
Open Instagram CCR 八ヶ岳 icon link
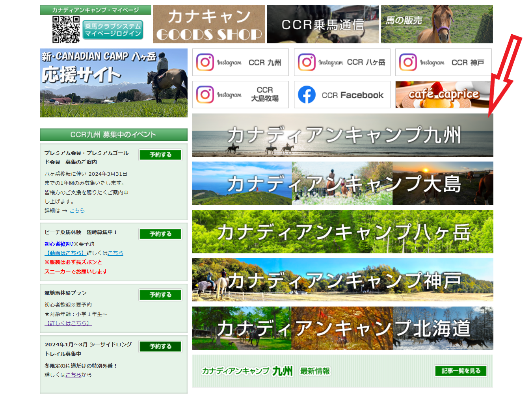click(342, 62)
